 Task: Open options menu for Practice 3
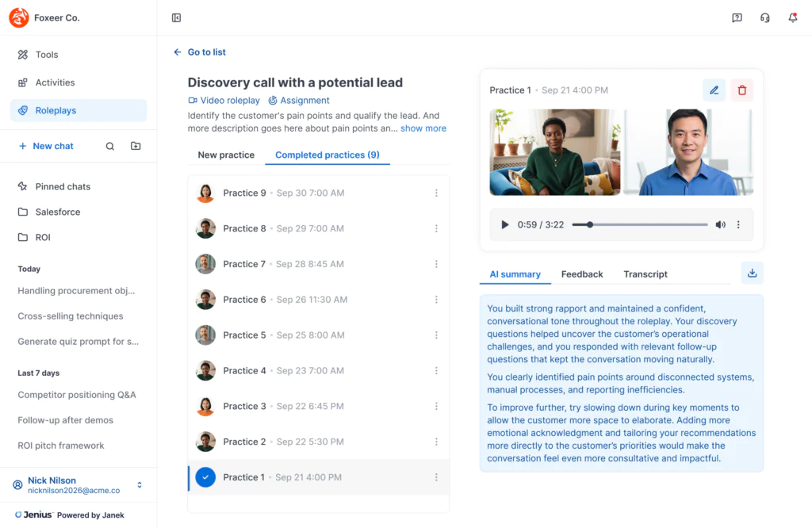coord(436,406)
